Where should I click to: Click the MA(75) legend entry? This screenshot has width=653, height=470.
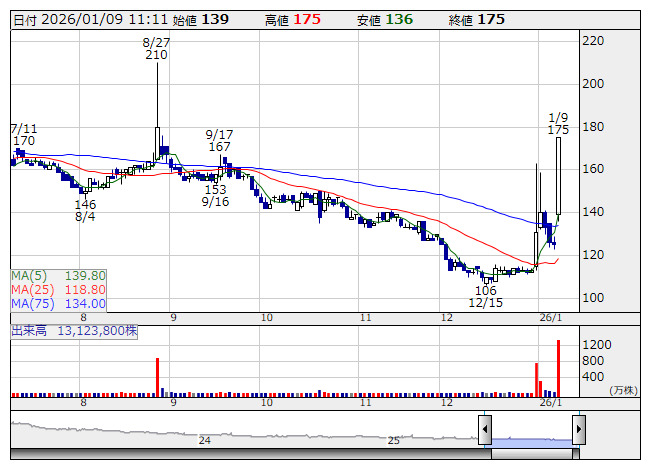tap(59, 303)
